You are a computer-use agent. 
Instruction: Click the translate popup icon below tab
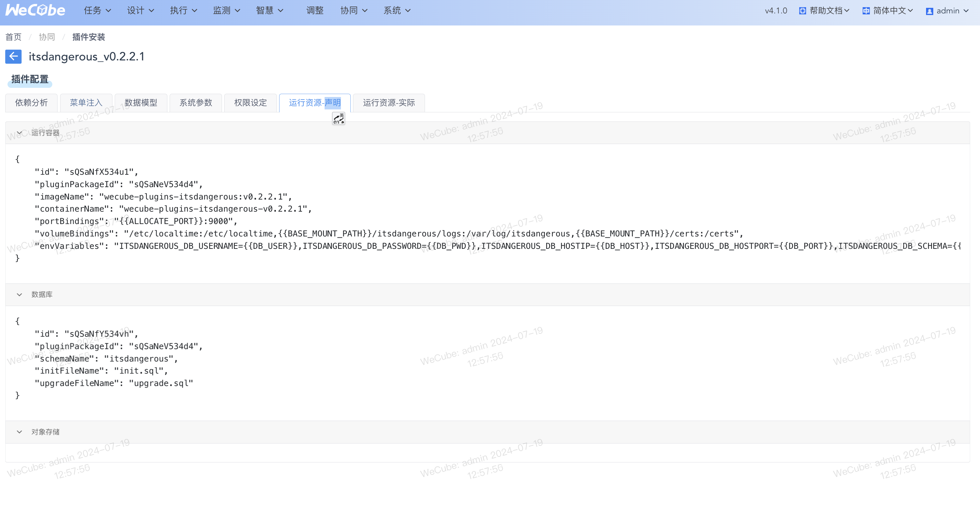(339, 119)
